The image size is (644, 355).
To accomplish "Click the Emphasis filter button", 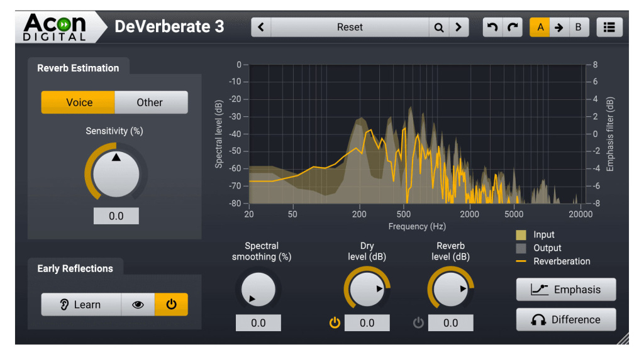I will point(566,290).
